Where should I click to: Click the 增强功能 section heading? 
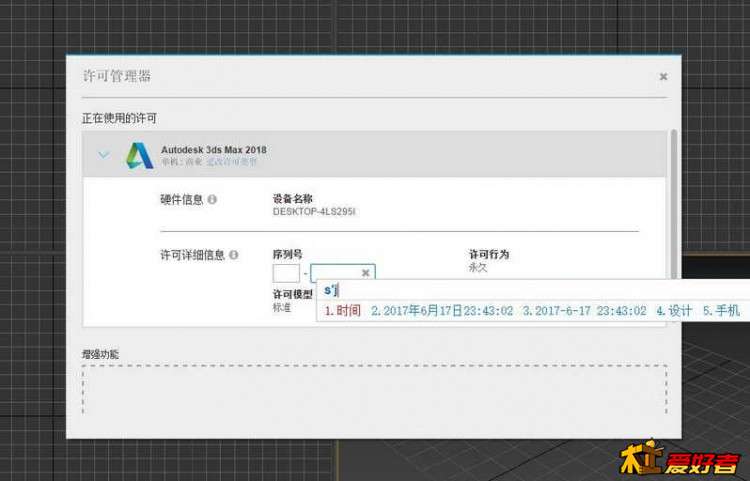tap(100, 354)
